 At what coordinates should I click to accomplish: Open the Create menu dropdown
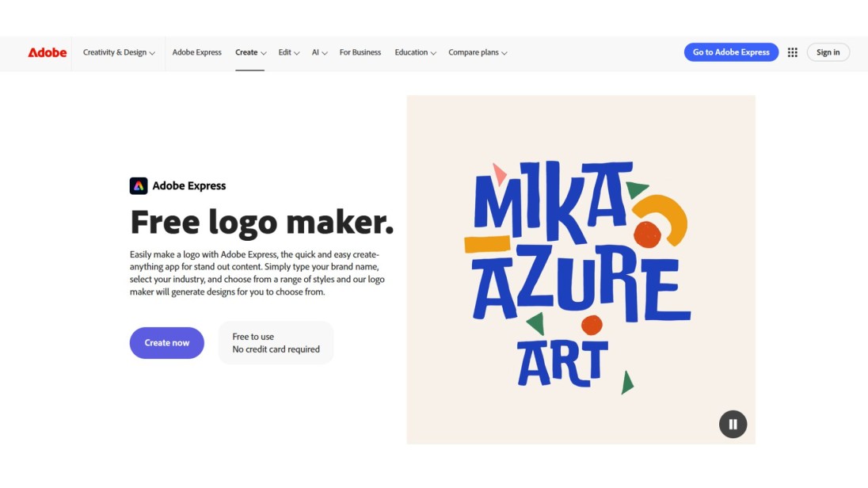pyautogui.click(x=251, y=52)
